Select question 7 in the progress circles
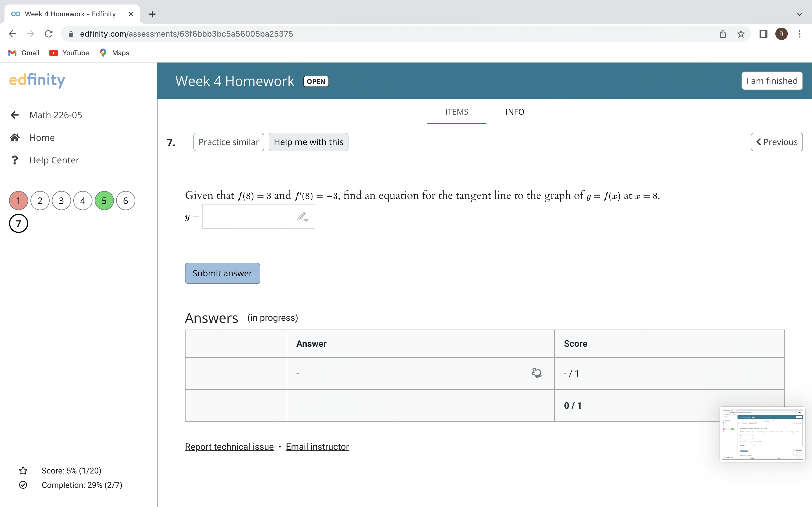Screen dimensions: 812x507 pyautogui.click(x=18, y=223)
